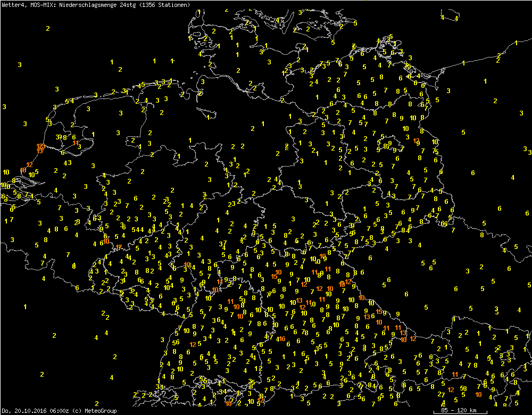Click the orange 10 at bottom-right Austria
This screenshot has width=532, height=415.
coord(478,395)
